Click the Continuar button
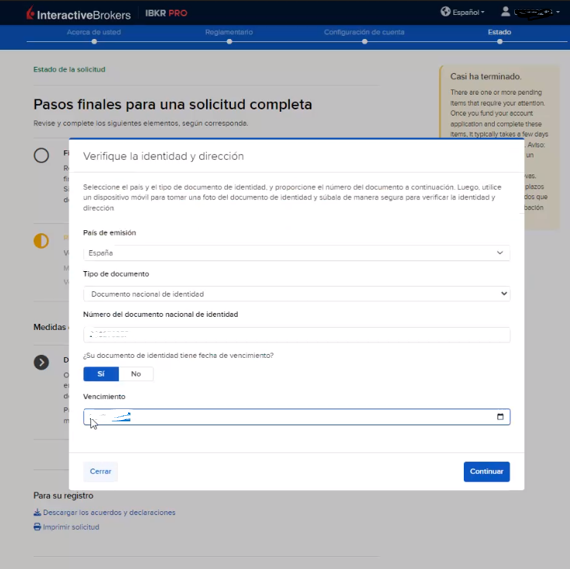Image resolution: width=570 pixels, height=569 pixels. (x=487, y=472)
